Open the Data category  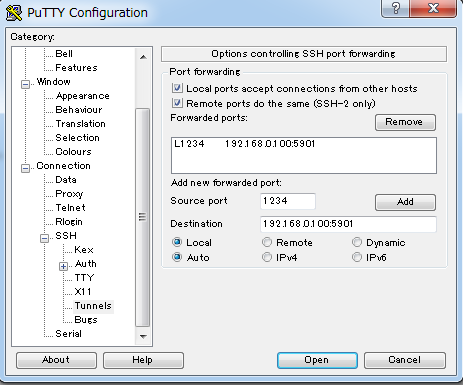click(x=66, y=180)
